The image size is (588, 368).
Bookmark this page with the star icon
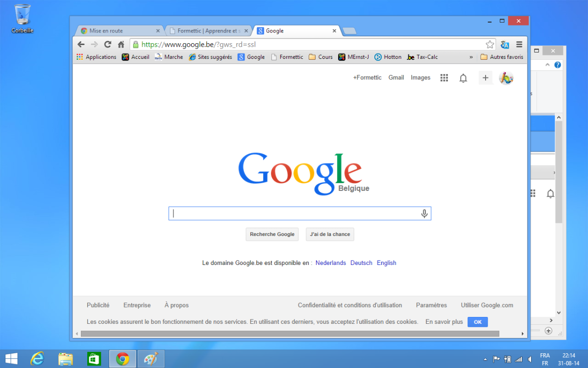(490, 44)
